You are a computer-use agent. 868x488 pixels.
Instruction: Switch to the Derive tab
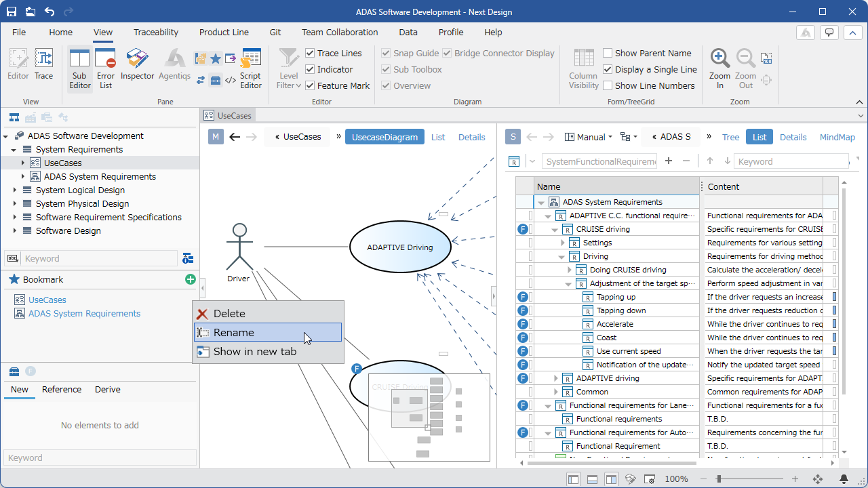[x=108, y=389]
